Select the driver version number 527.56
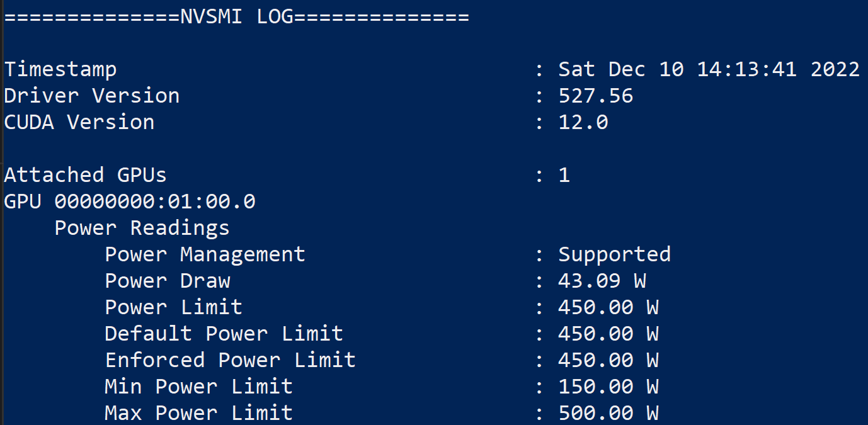The height and width of the screenshot is (425, 868). 595,96
